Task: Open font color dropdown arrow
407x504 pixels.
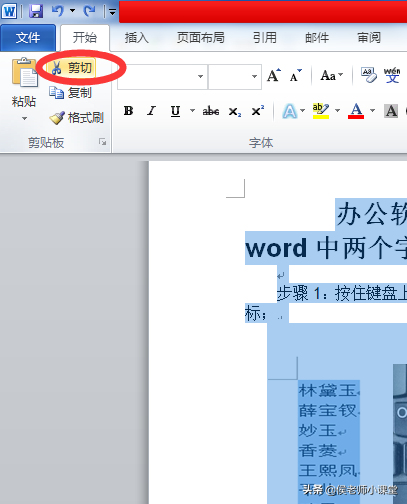Action: coord(372,110)
